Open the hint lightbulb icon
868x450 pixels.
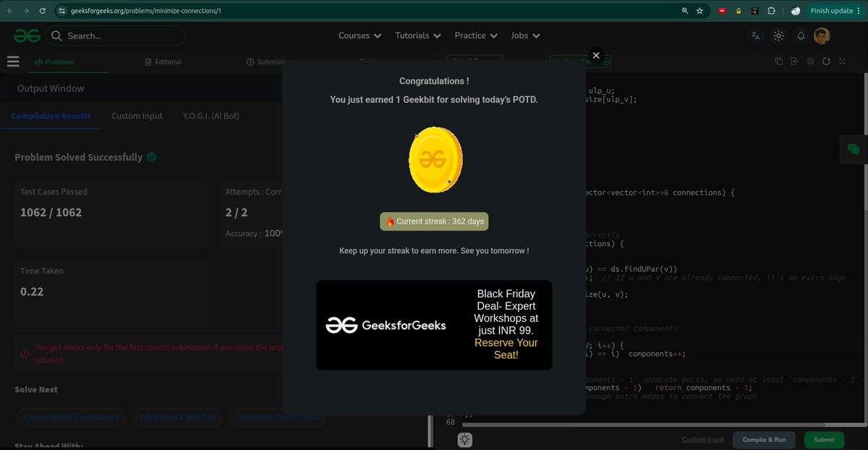[x=465, y=440]
